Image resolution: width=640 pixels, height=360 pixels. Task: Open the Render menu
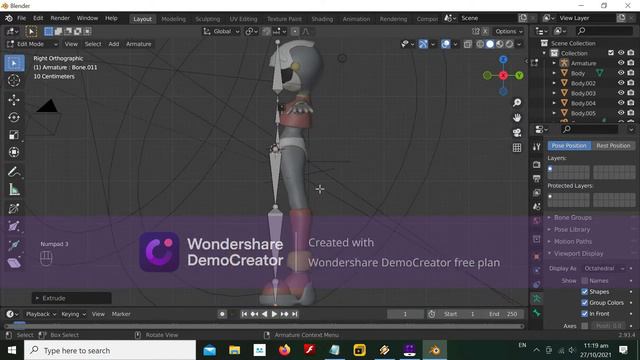[60, 18]
